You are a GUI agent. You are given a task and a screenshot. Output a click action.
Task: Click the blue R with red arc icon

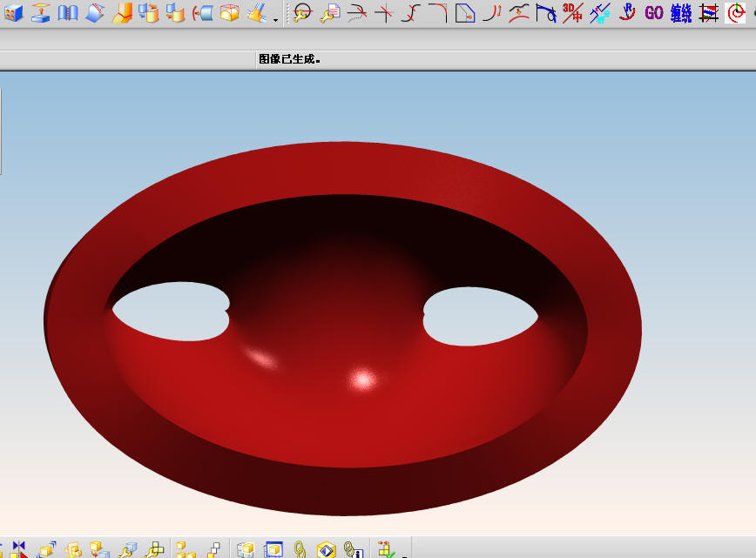[627, 13]
